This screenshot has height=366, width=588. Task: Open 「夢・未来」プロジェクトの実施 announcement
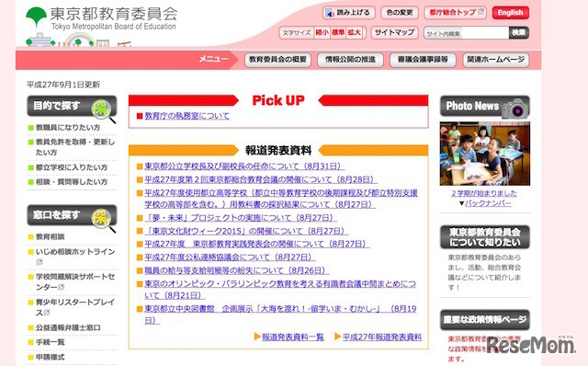(x=241, y=218)
